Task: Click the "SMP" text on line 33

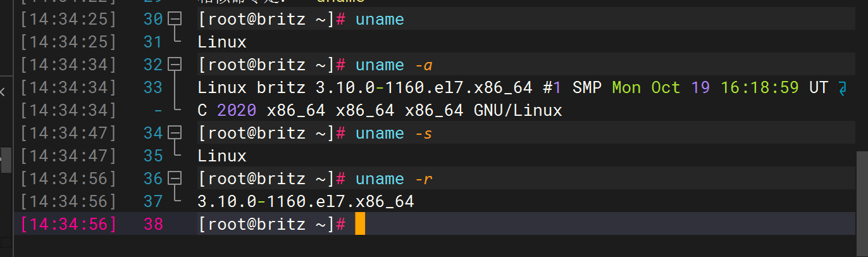Action: (587, 88)
